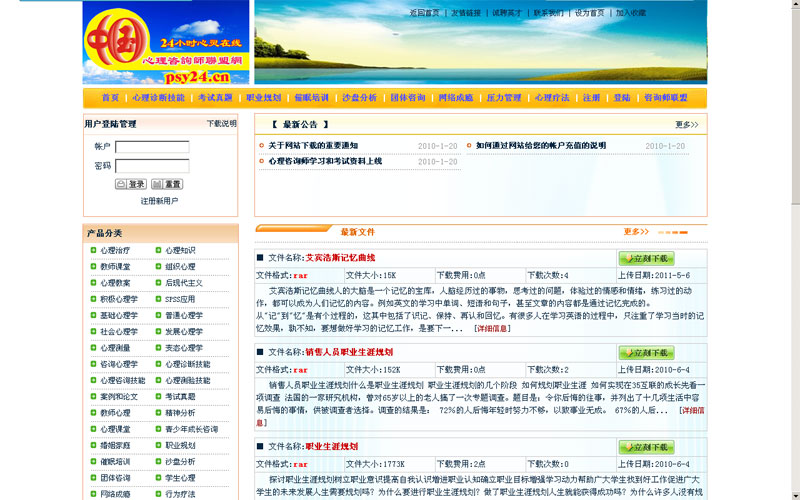
Task: Expand 更多>> in 最新公告 section
Action: click(x=686, y=125)
